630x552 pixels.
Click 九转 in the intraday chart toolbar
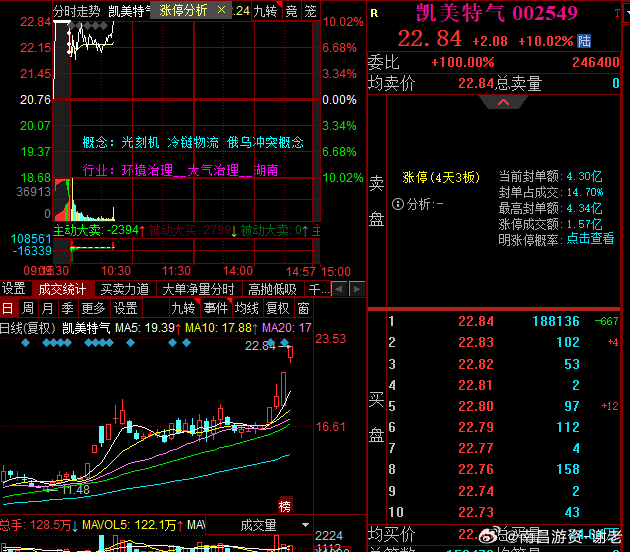pyautogui.click(x=266, y=11)
